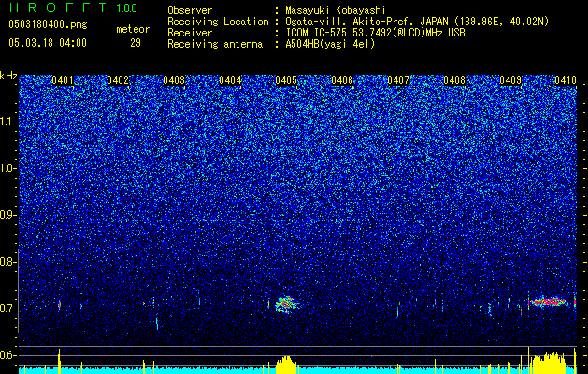Click the 0408 time marker

click(454, 80)
